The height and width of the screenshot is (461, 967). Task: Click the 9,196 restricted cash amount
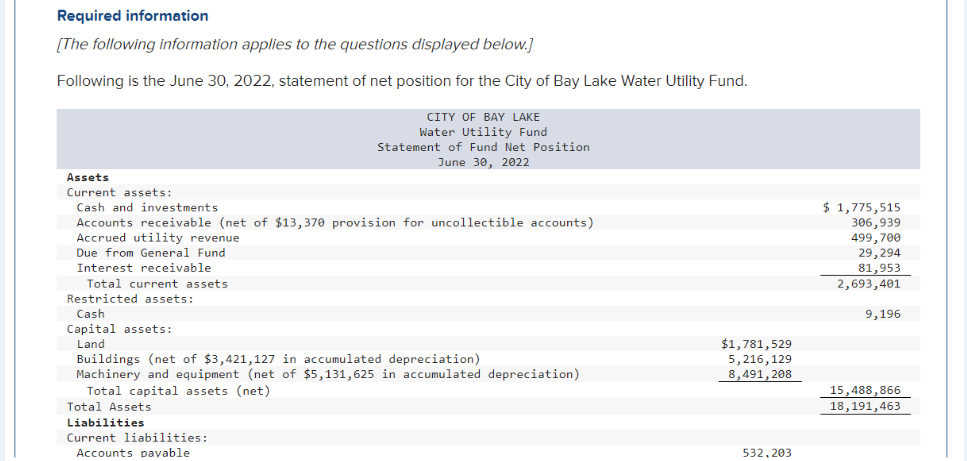point(883,314)
